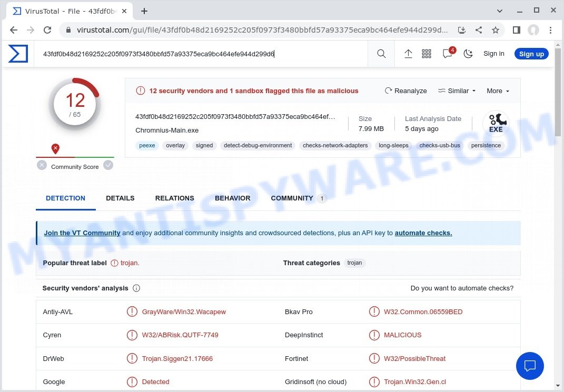The height and width of the screenshot is (392, 564).
Task: Click the red community score marker
Action: pos(55,148)
